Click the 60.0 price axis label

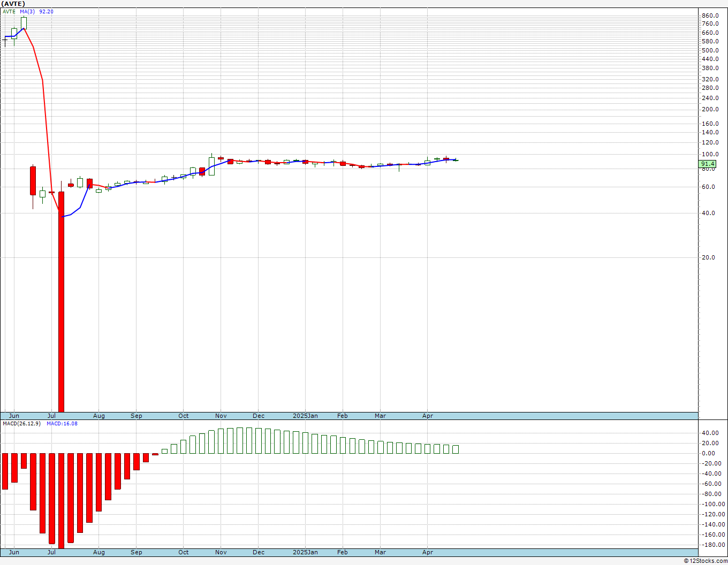click(x=709, y=187)
